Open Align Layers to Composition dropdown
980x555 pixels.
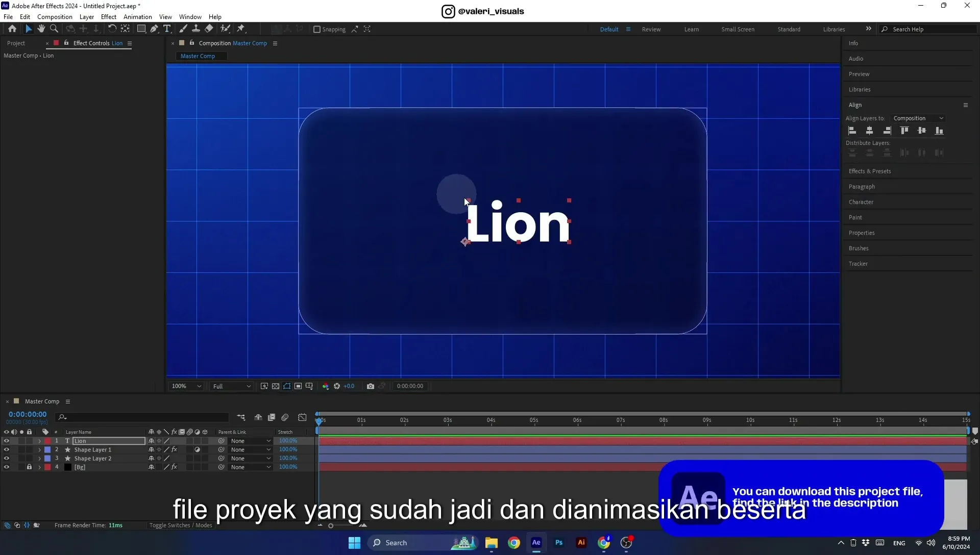[918, 118]
